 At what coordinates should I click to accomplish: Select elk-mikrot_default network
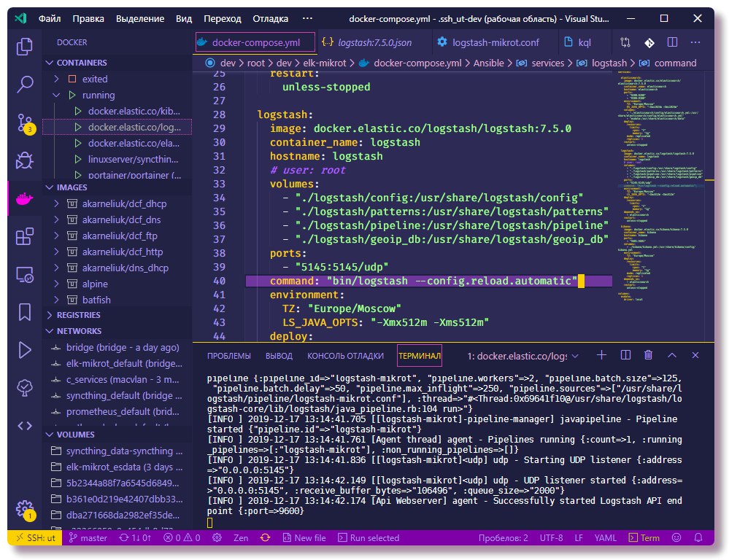coord(117,363)
